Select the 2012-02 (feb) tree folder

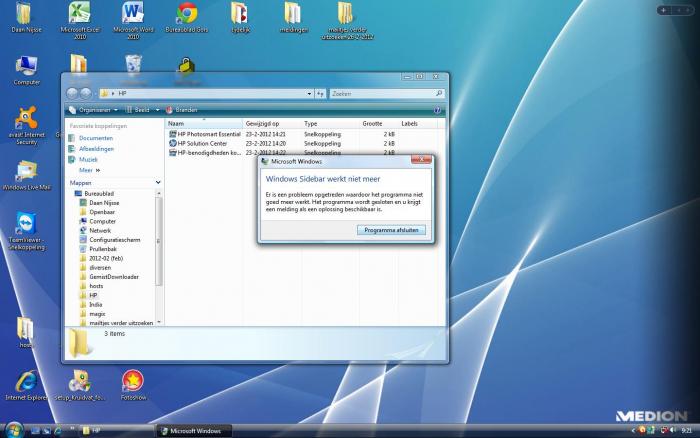pos(101,259)
